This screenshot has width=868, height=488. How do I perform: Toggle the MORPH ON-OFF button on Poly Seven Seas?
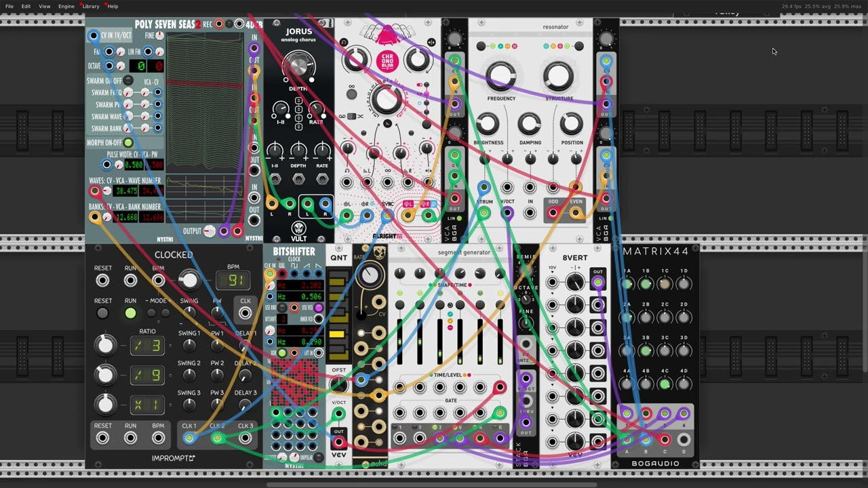[128, 143]
